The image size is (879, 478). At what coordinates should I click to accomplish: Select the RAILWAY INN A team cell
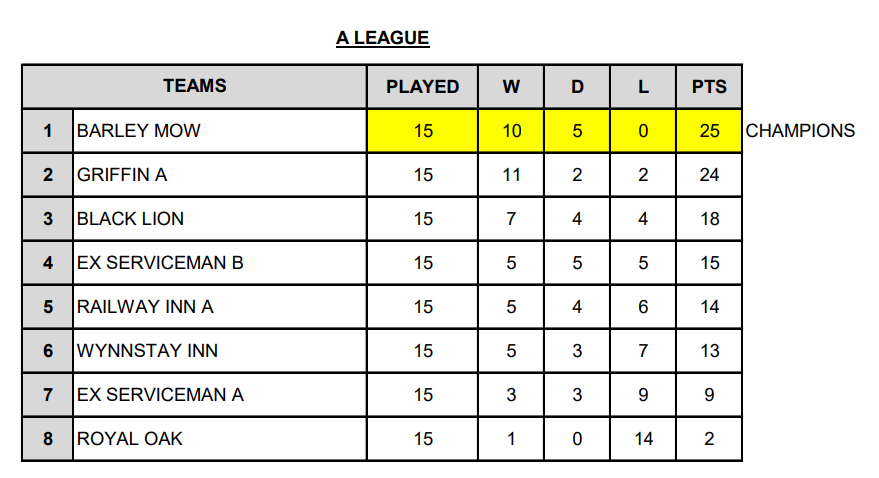coord(145,307)
